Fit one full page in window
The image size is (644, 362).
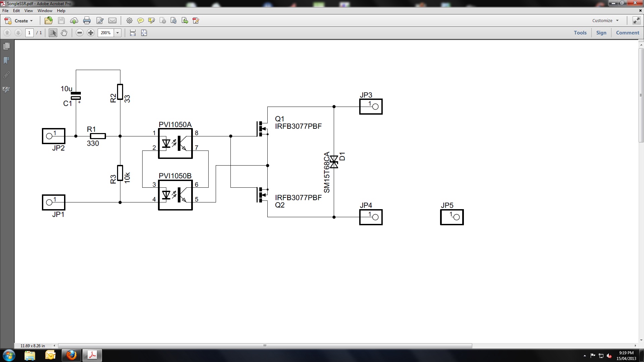144,33
